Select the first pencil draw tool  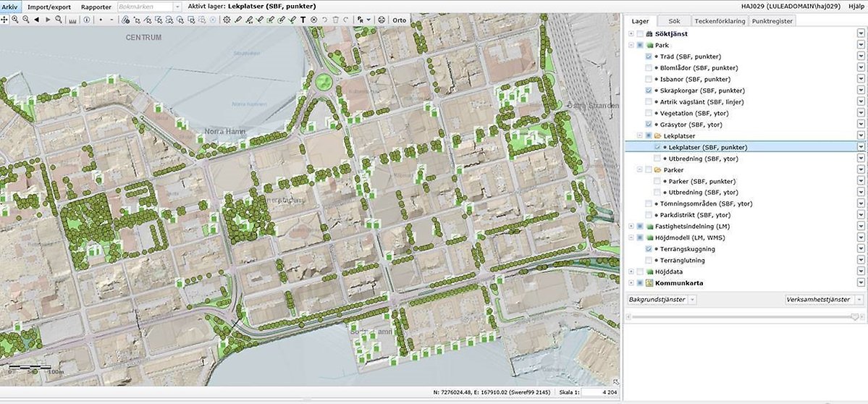238,20
